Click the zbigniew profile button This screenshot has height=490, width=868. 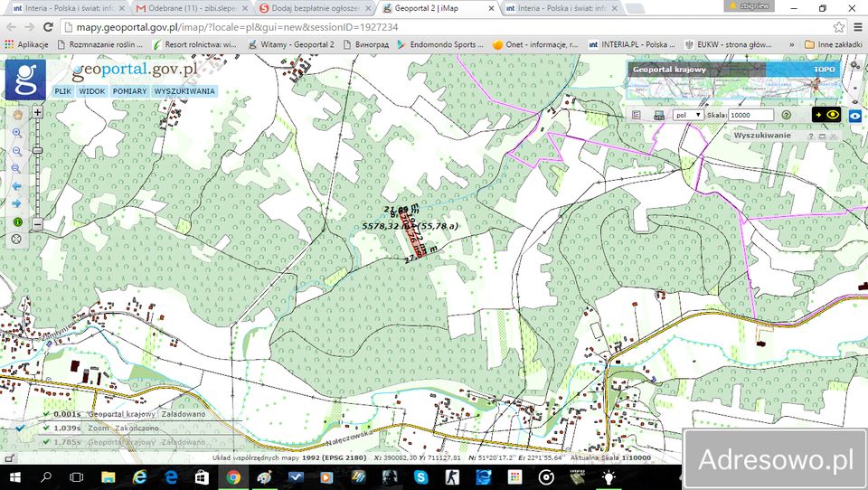coord(749,6)
